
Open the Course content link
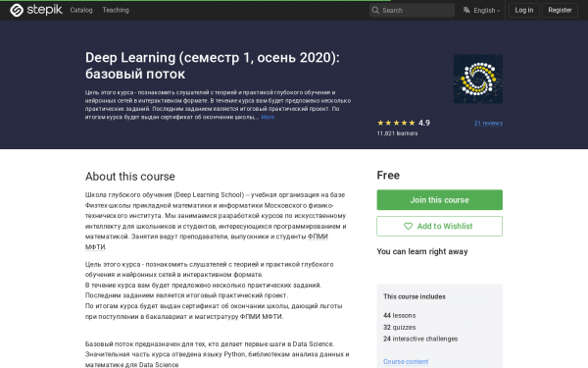tap(406, 361)
